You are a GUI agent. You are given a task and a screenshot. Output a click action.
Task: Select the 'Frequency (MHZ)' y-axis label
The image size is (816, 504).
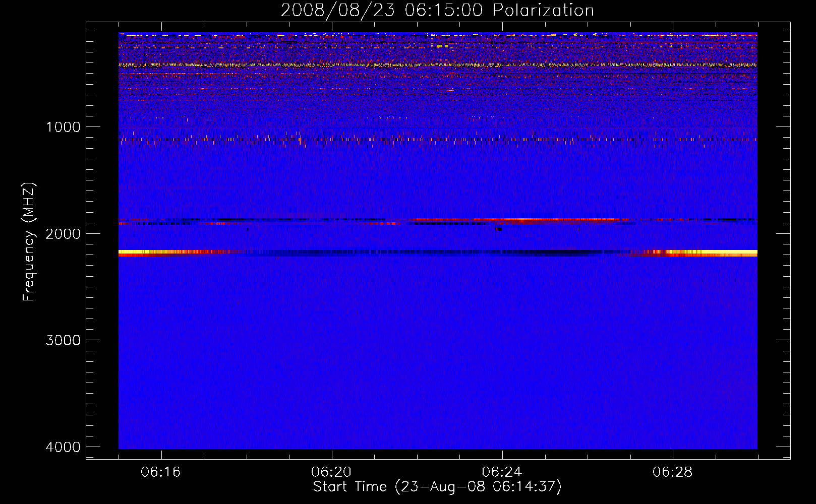[x=29, y=242]
